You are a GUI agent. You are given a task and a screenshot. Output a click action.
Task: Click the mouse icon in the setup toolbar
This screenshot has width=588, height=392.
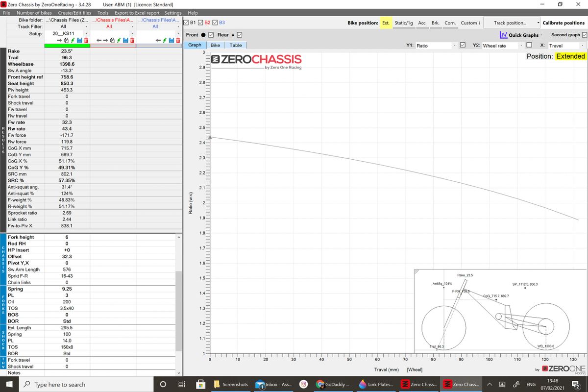point(66,40)
